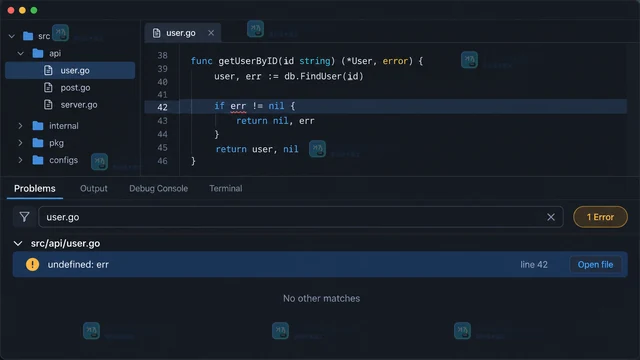Close the user.go editor tab
The height and width of the screenshot is (360, 640).
coord(211,33)
